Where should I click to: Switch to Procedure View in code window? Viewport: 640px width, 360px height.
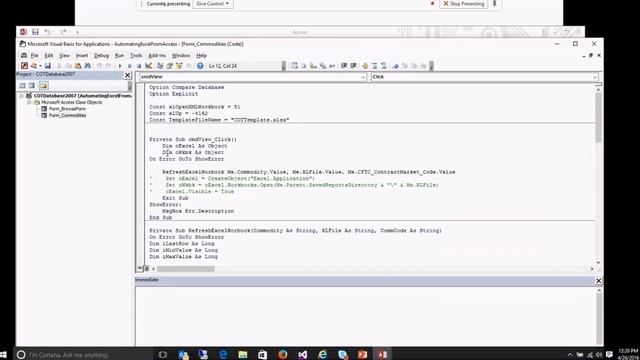pos(140,269)
